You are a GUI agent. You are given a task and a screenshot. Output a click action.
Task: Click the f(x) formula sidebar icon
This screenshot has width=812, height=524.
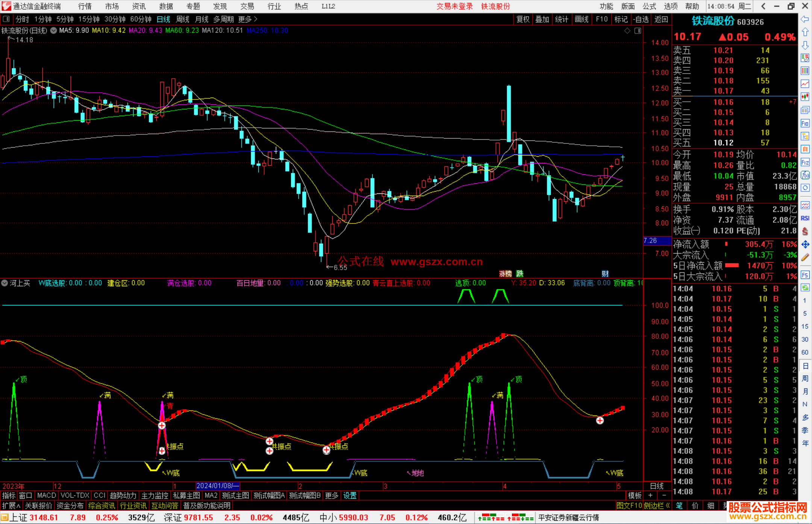pos(805,175)
